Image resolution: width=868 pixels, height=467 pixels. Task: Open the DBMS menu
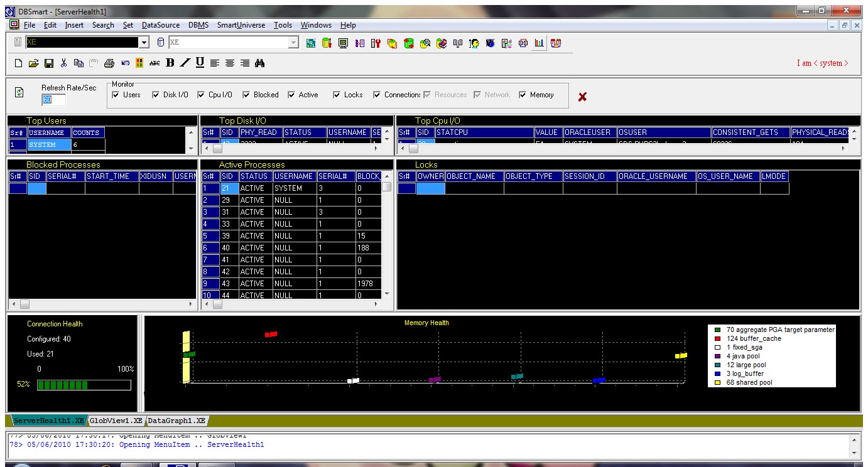click(x=199, y=25)
